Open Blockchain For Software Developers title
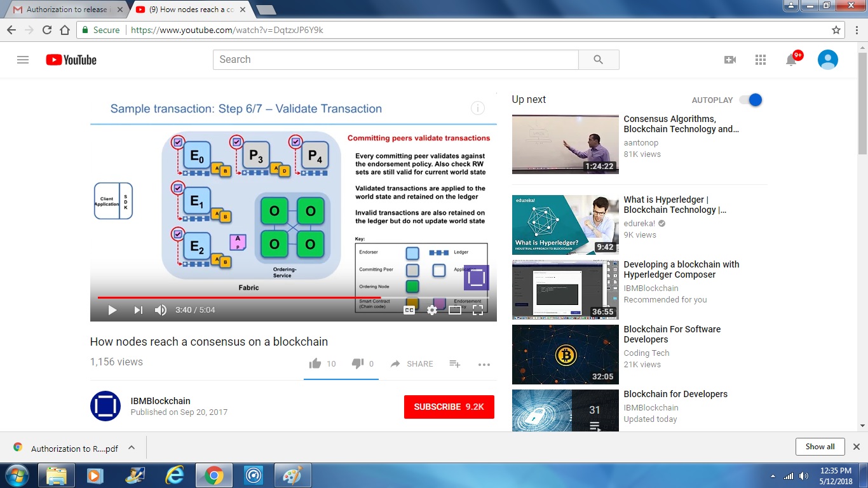The width and height of the screenshot is (868, 488). click(x=672, y=334)
